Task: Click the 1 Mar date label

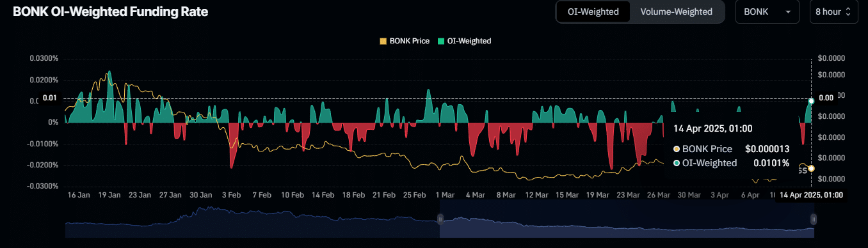Action: (x=446, y=195)
